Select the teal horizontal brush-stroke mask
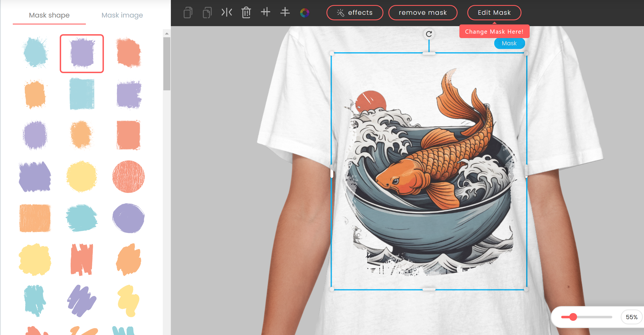Viewport: 644px width, 335px height. click(x=82, y=218)
